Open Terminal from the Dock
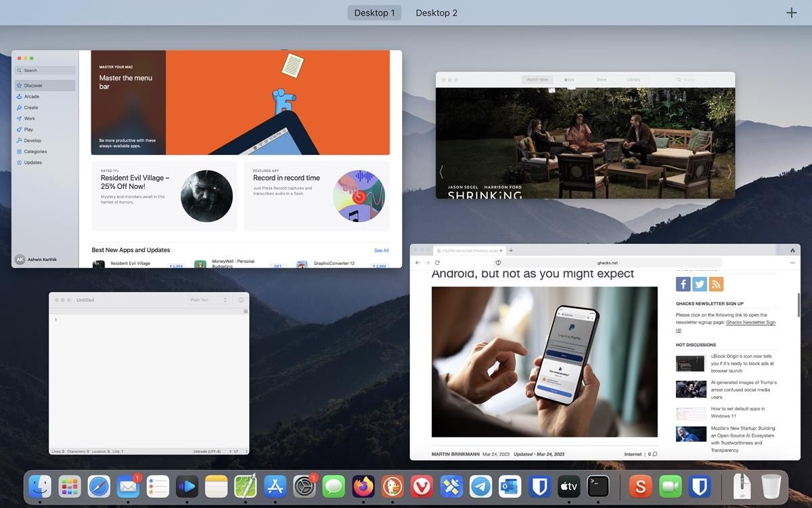 click(598, 486)
